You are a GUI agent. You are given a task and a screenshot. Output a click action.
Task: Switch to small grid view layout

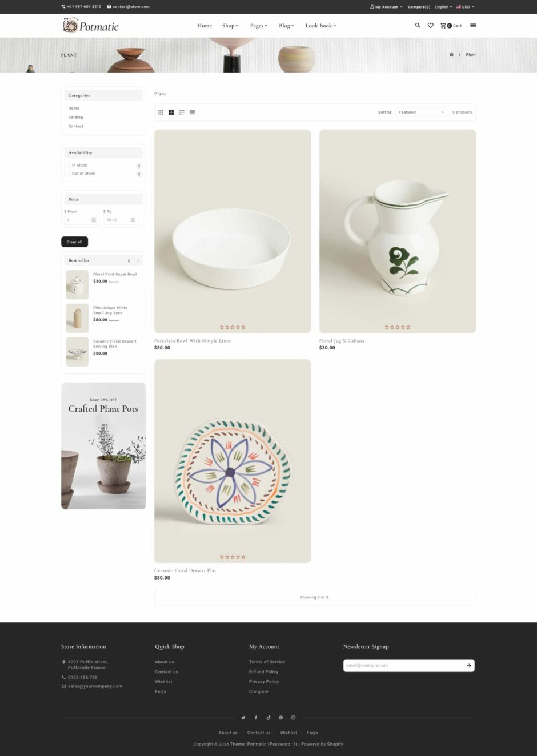pyautogui.click(x=161, y=112)
